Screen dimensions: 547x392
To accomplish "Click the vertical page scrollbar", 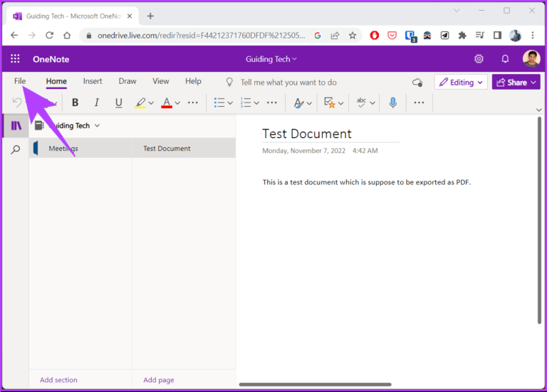I will [539, 221].
